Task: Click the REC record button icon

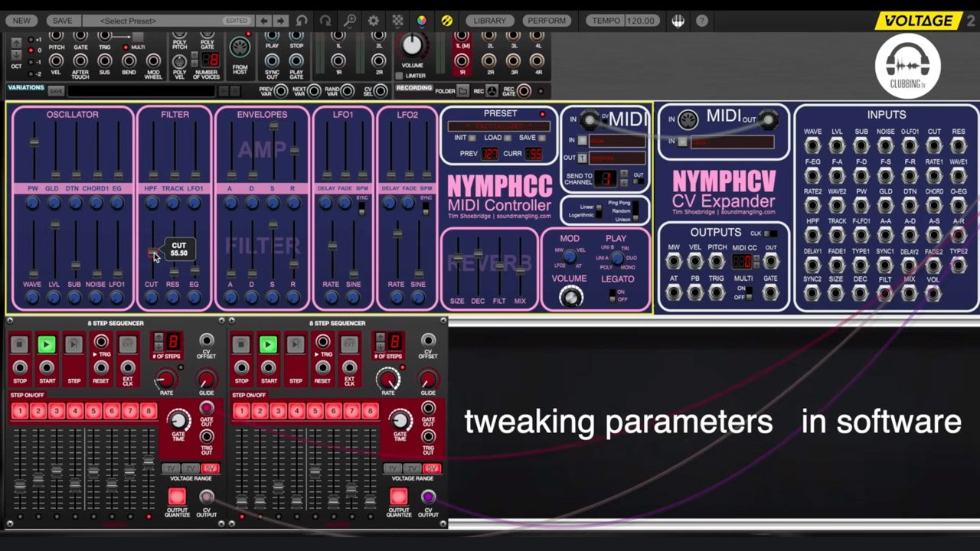Action: pyautogui.click(x=492, y=91)
